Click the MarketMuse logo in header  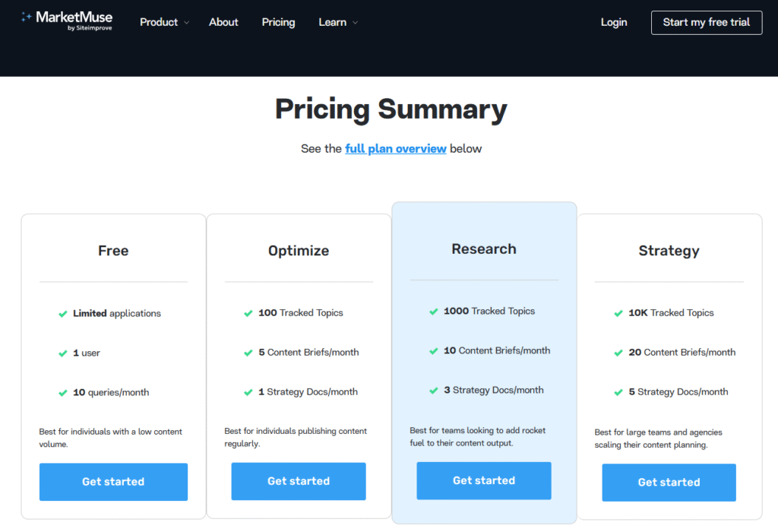(x=67, y=21)
